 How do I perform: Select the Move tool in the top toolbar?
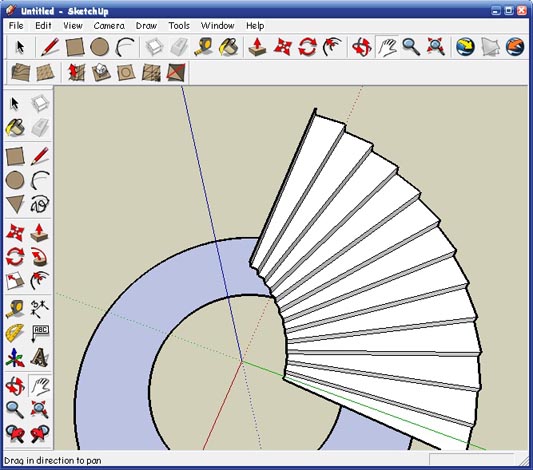click(282, 47)
